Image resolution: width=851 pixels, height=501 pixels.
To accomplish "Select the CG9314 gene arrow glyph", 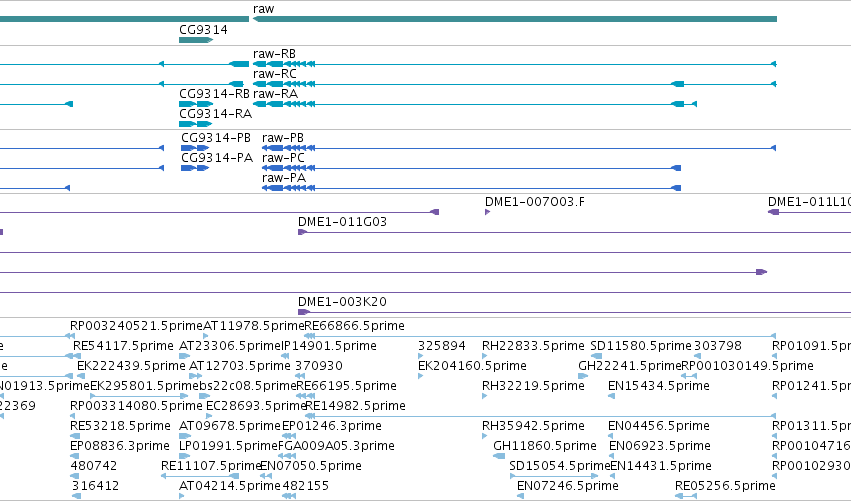I will pos(196,40).
